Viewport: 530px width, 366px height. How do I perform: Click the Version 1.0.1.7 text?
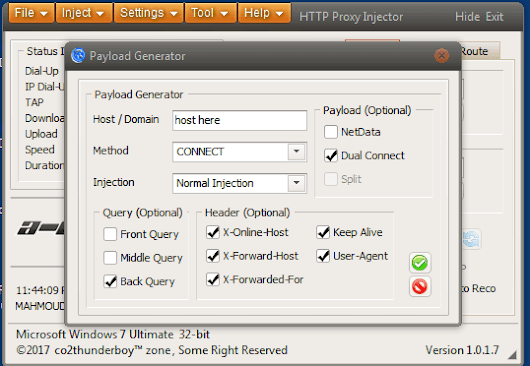(x=462, y=350)
